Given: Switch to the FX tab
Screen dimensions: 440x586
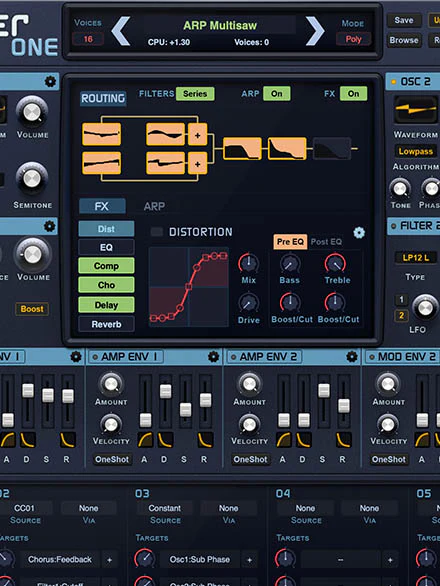Looking at the screenshot, I should [x=102, y=206].
